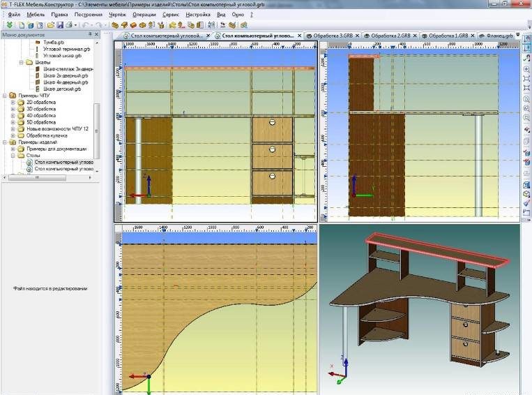532x395 pixels.
Task: Pin the Меню документов panel
Action: (90, 34)
